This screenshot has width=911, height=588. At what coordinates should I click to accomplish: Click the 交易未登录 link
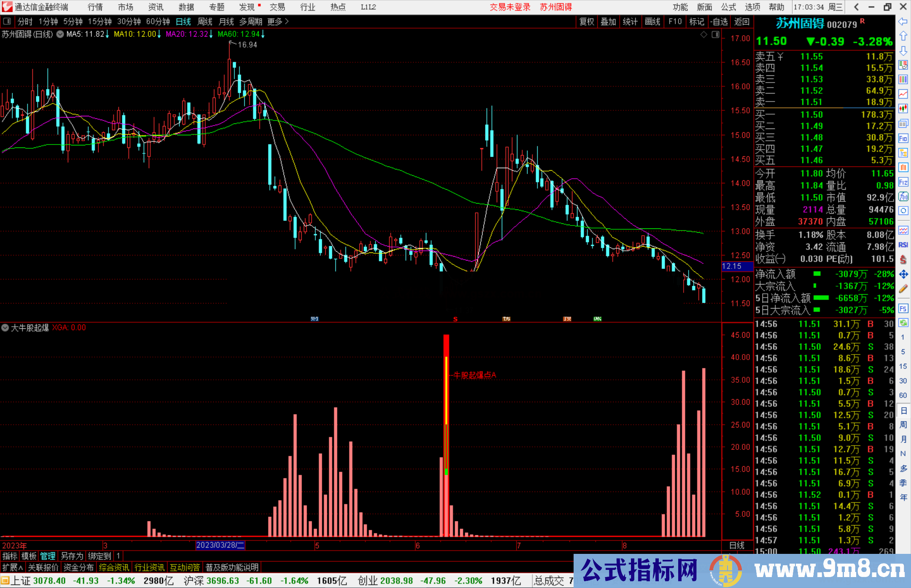point(510,7)
